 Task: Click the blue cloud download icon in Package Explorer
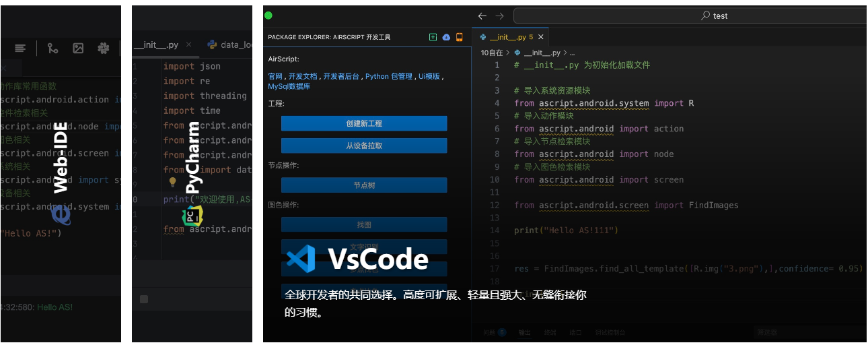pyautogui.click(x=446, y=37)
